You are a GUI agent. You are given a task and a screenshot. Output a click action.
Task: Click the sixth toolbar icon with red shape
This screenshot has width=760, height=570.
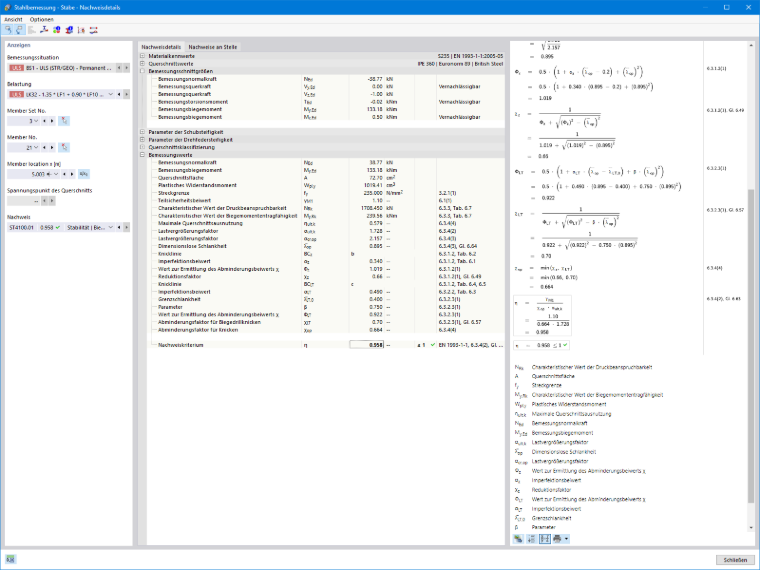click(x=69, y=30)
